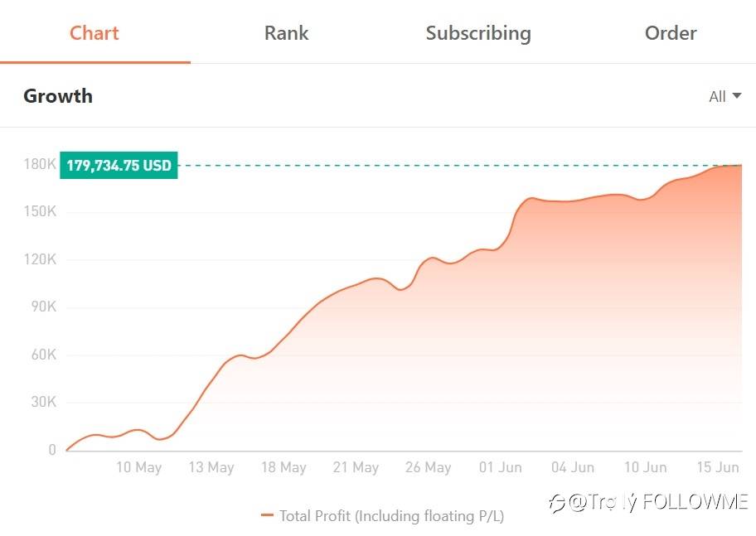Click the dropdown arrow next to All
Screen dimensions: 756x536
(x=737, y=95)
